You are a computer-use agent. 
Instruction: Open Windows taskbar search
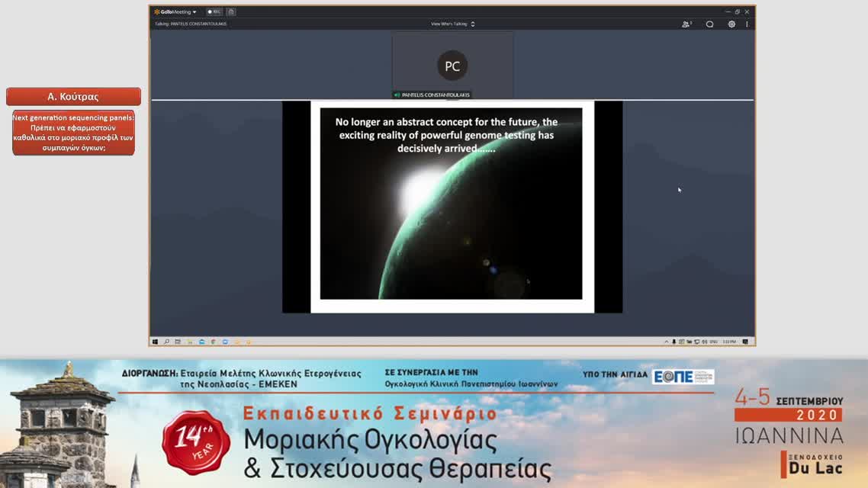pos(166,342)
